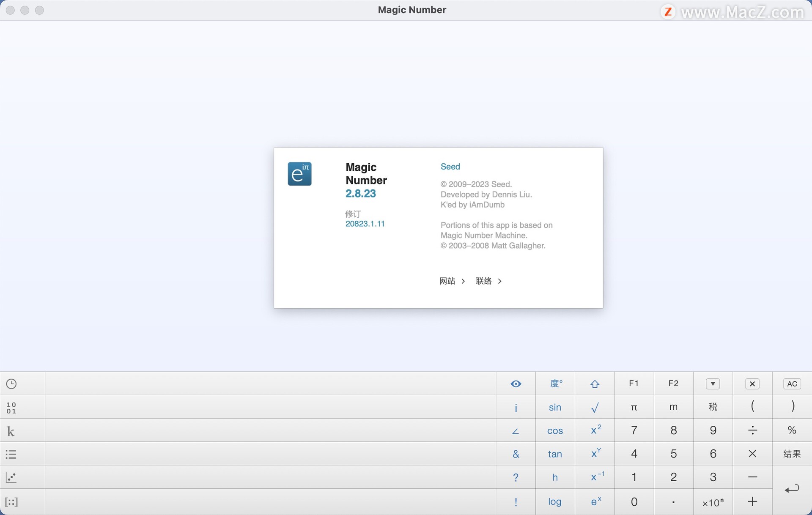
Task: Insert the imaginary unit i
Action: pos(516,407)
